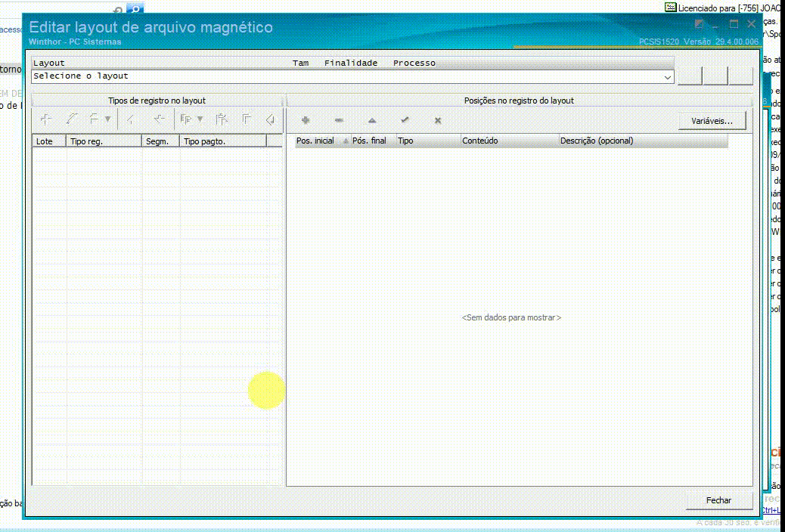Click the Tipo pagto. column header
This screenshot has height=532, width=785.
(223, 141)
